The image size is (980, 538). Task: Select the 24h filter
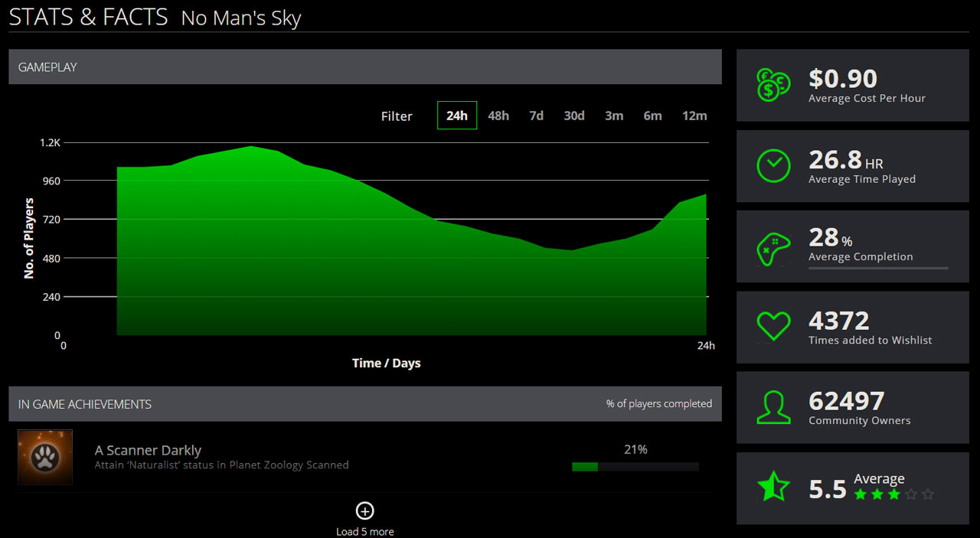(x=457, y=116)
